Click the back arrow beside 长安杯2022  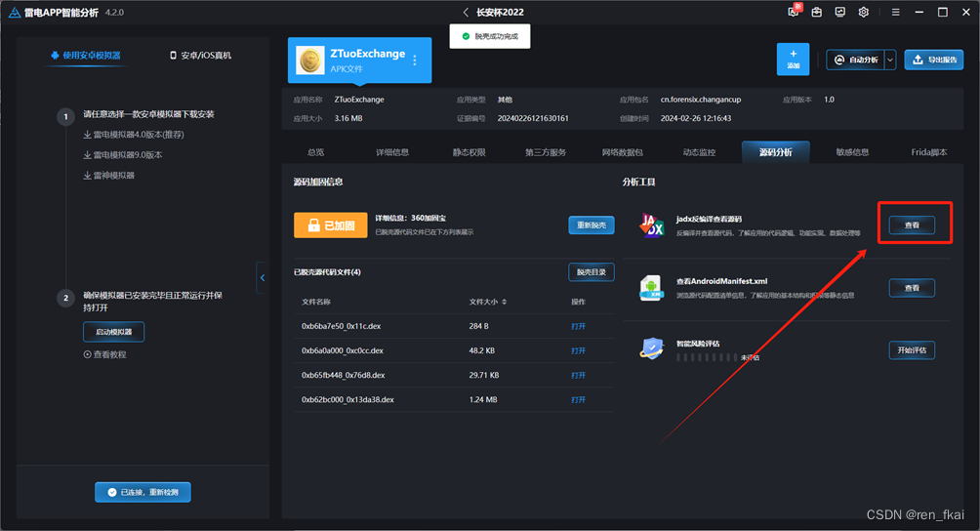[x=466, y=12]
